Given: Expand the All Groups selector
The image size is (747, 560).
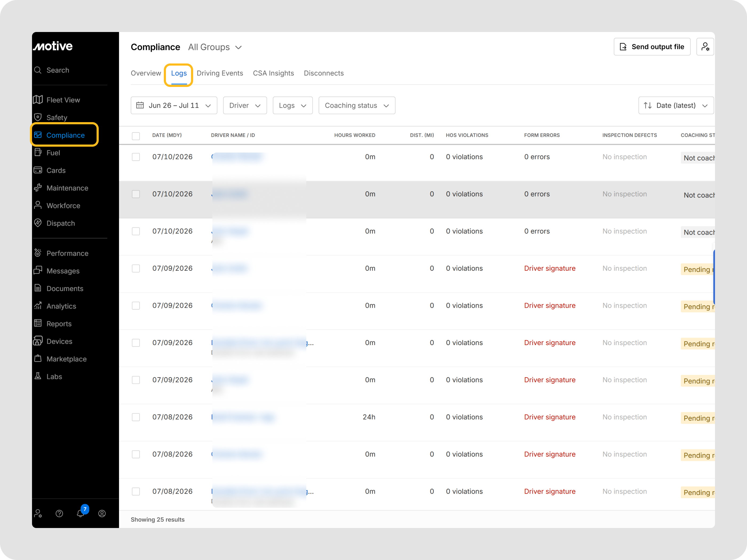Looking at the screenshot, I should (215, 47).
